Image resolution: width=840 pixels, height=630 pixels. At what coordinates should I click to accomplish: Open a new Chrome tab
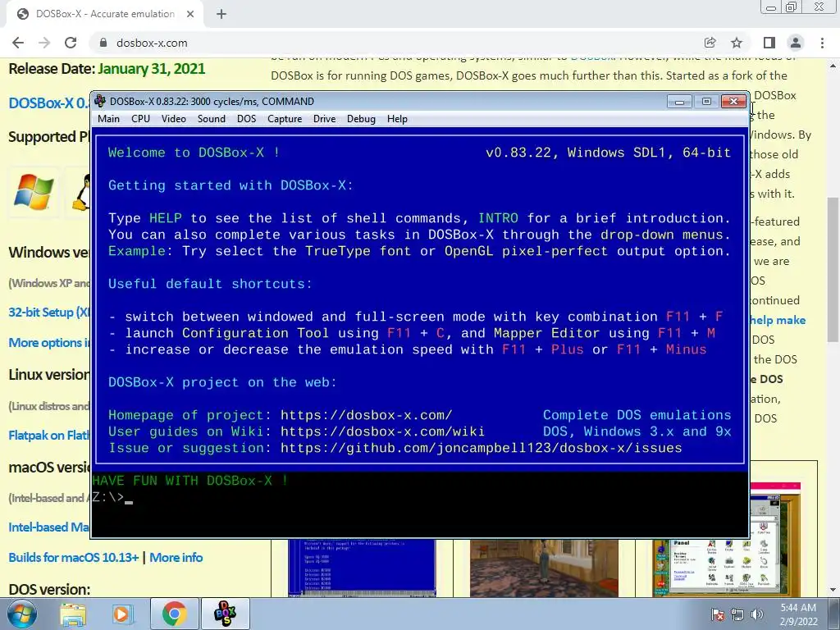pyautogui.click(x=221, y=15)
